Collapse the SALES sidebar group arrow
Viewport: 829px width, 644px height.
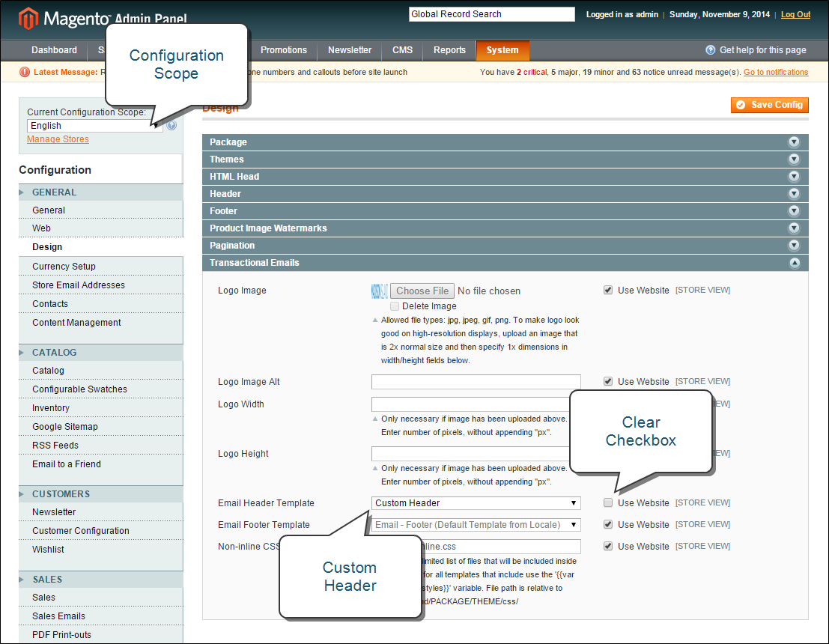coord(22,580)
